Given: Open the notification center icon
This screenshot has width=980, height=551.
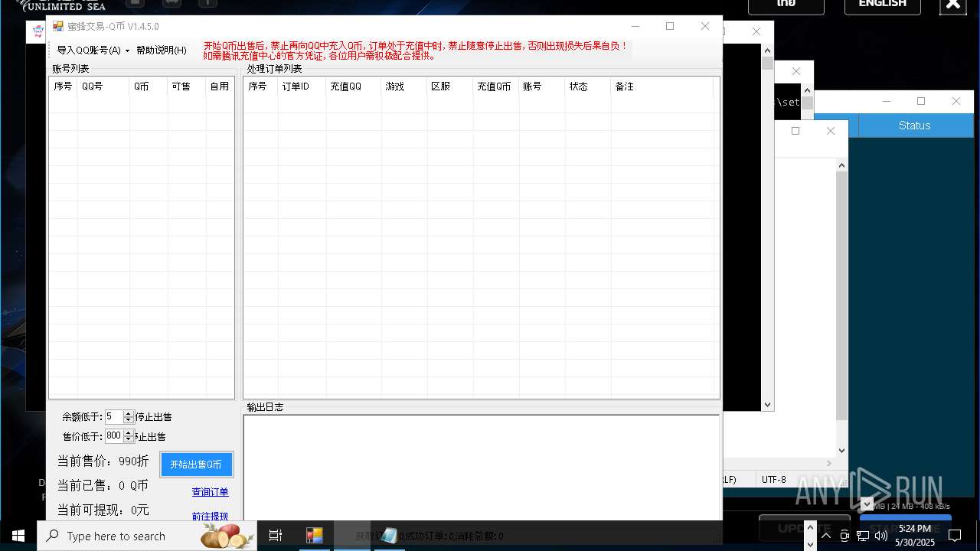Looking at the screenshot, I should coord(955,536).
